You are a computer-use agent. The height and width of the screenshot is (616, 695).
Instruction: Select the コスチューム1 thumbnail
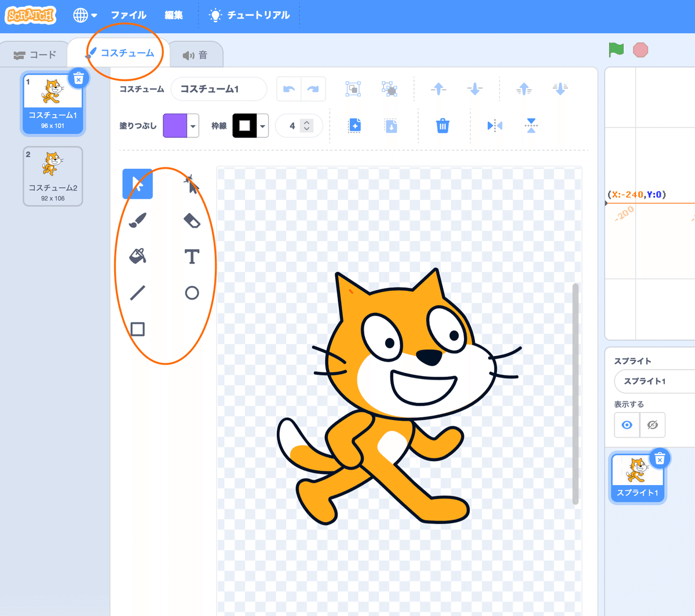click(x=53, y=104)
